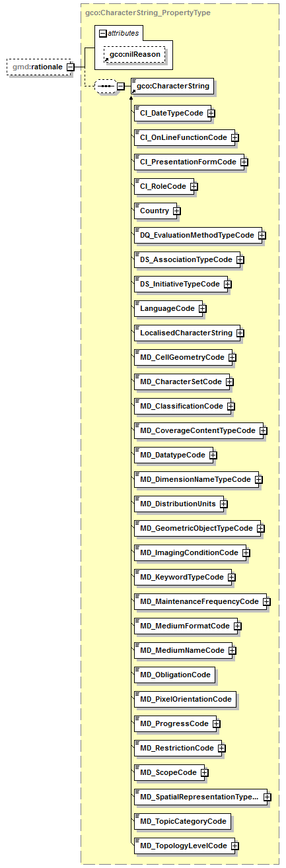Expand DS_AssociationTypeCode plus box

(240, 260)
